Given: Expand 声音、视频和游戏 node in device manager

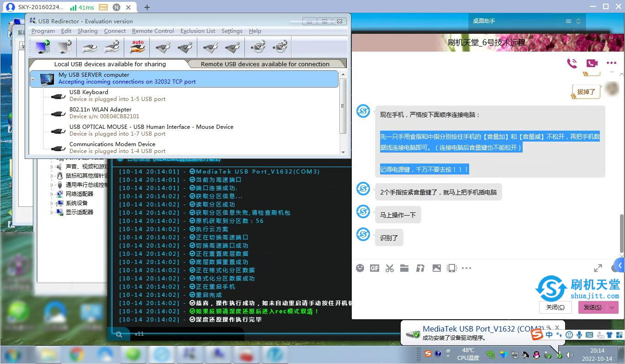Looking at the screenshot, I should pyautogui.click(x=52, y=167).
